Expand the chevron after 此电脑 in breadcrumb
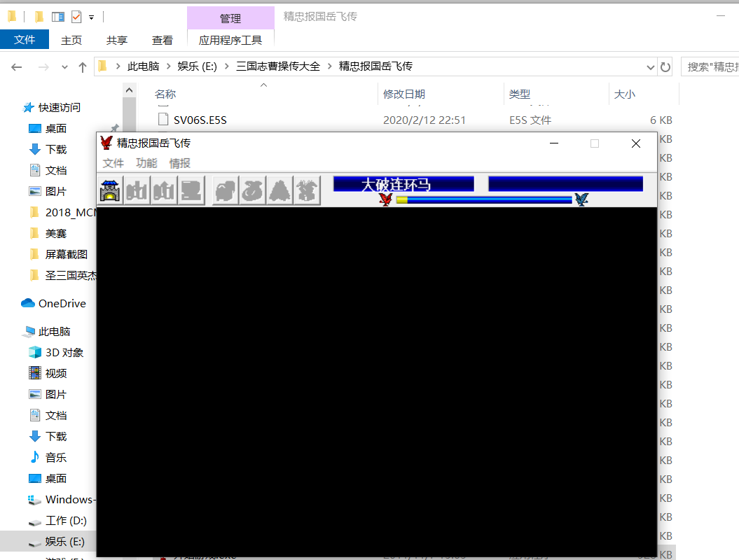 pyautogui.click(x=168, y=66)
